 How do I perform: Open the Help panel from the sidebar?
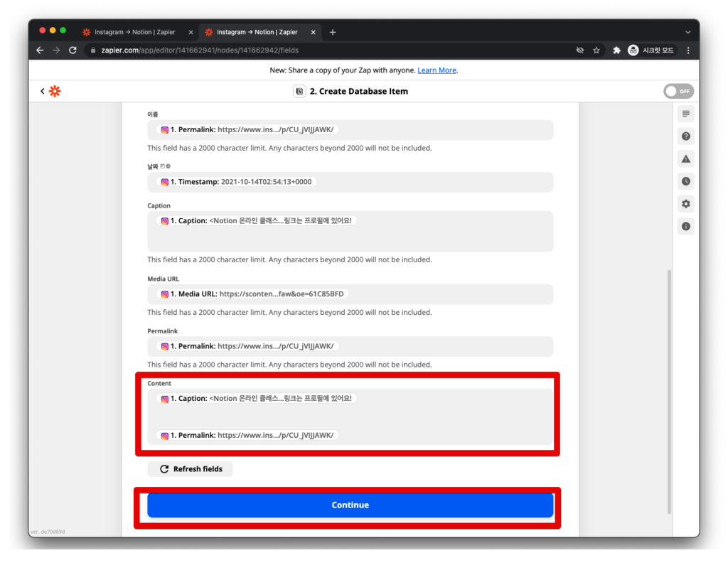[x=685, y=136]
